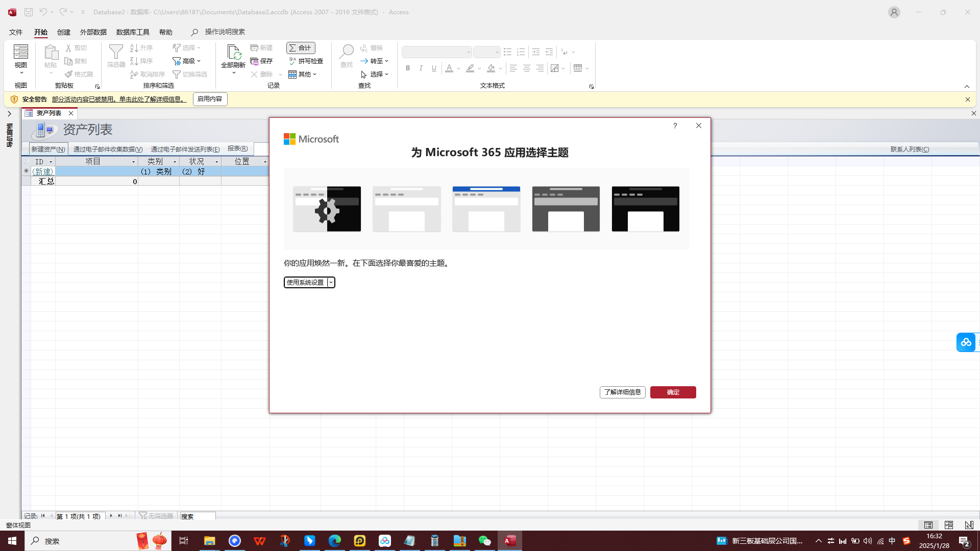Open the 项目 column header dropdown arrow

(133, 162)
